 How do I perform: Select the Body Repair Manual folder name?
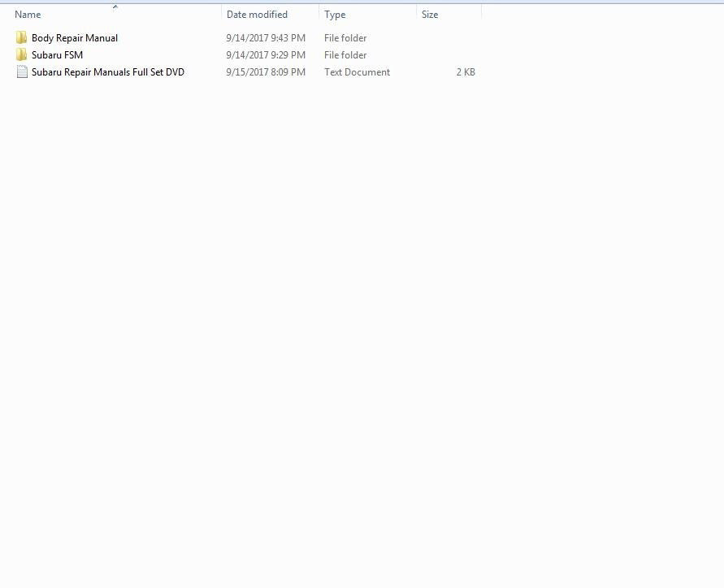pyautogui.click(x=75, y=38)
